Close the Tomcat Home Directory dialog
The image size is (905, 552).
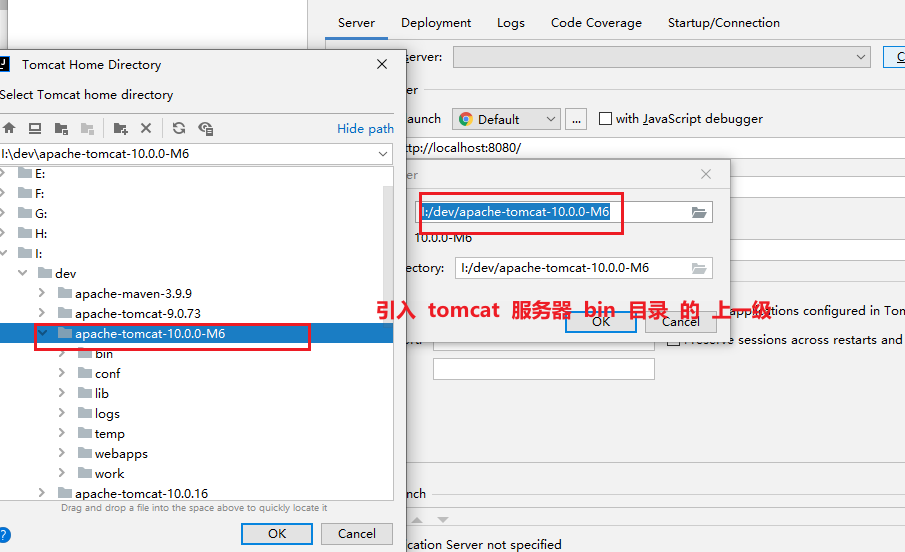click(382, 64)
